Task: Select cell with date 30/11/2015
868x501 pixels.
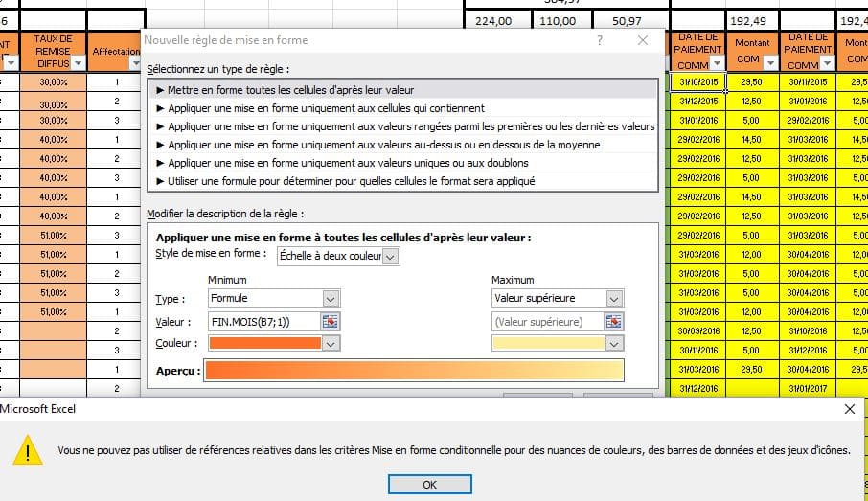Action: (x=808, y=82)
